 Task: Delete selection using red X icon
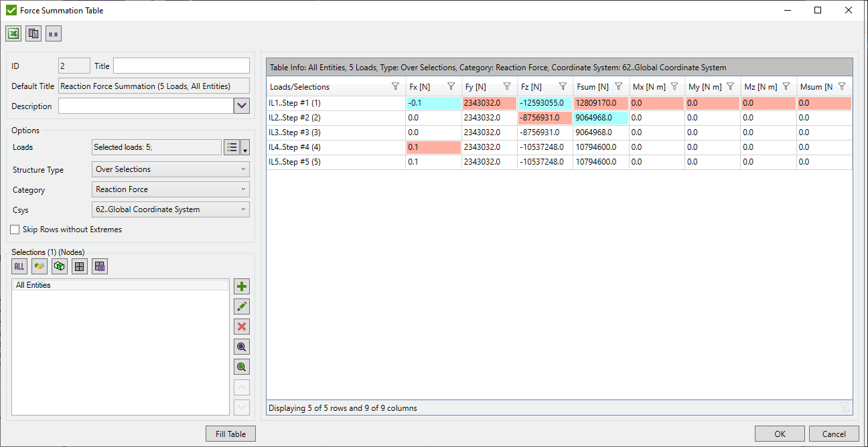[242, 327]
